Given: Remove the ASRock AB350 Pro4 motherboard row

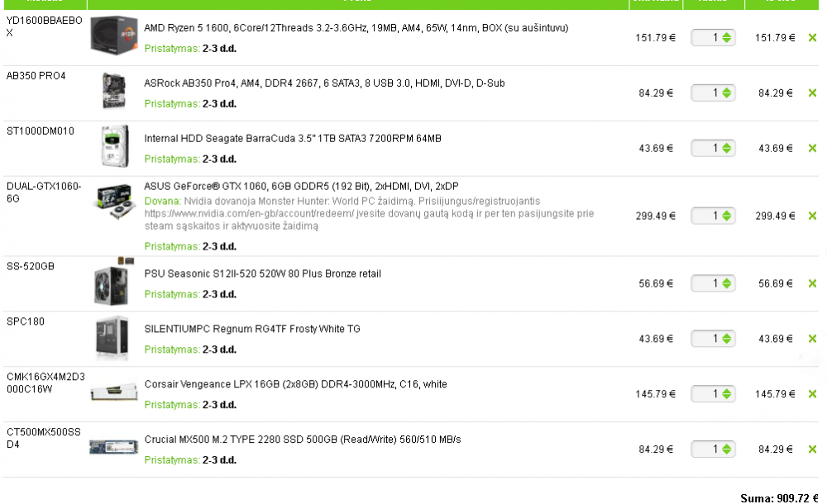Looking at the screenshot, I should [x=812, y=93].
